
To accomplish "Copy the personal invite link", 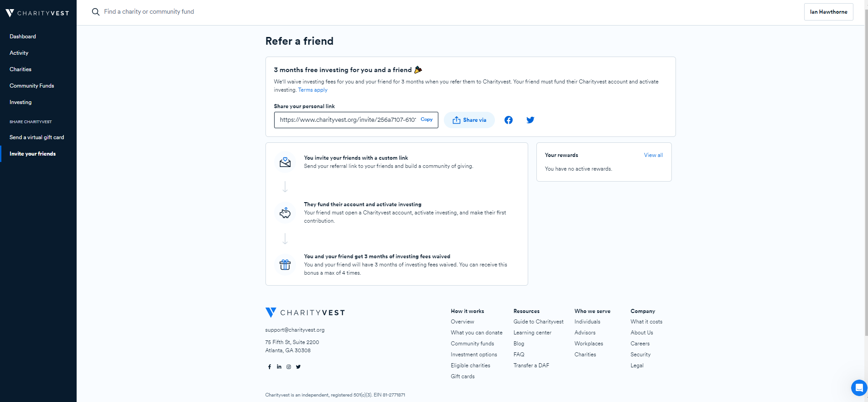I will 426,120.
